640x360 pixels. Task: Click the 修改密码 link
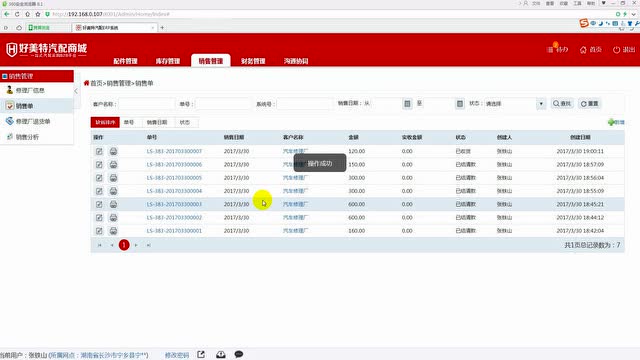point(177,355)
